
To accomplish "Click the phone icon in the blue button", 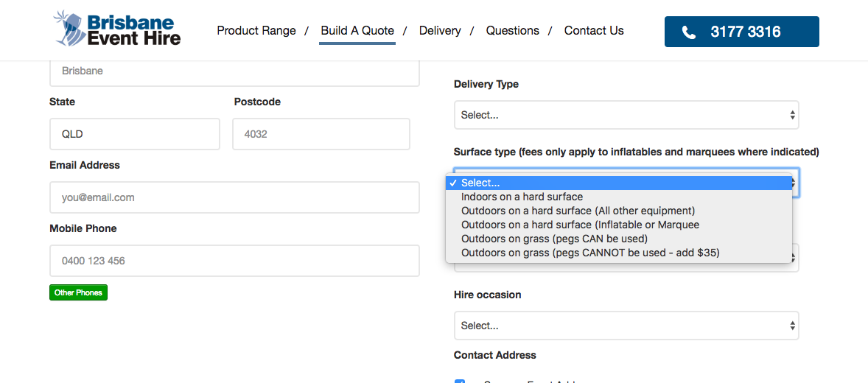I will (x=689, y=32).
